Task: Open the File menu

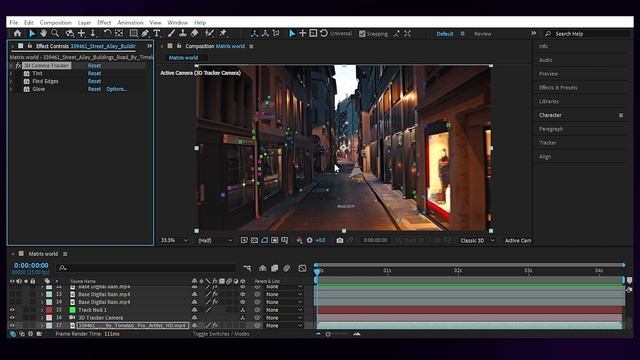Action: tap(14, 22)
